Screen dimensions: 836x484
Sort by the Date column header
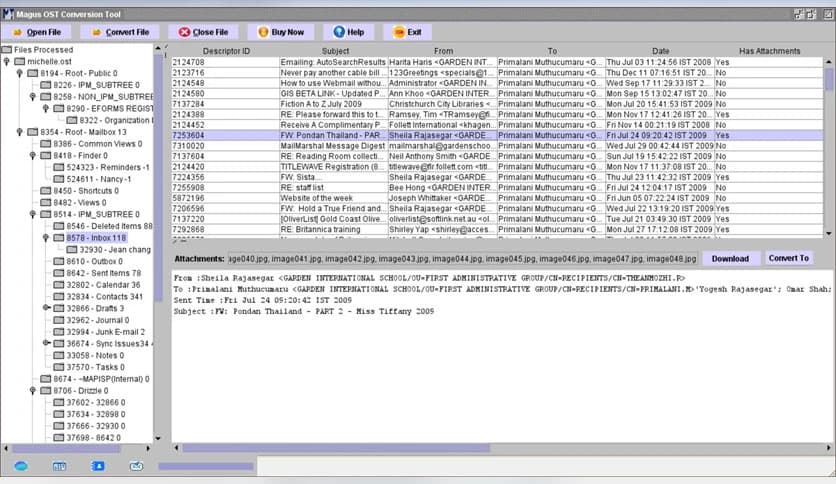pos(660,51)
